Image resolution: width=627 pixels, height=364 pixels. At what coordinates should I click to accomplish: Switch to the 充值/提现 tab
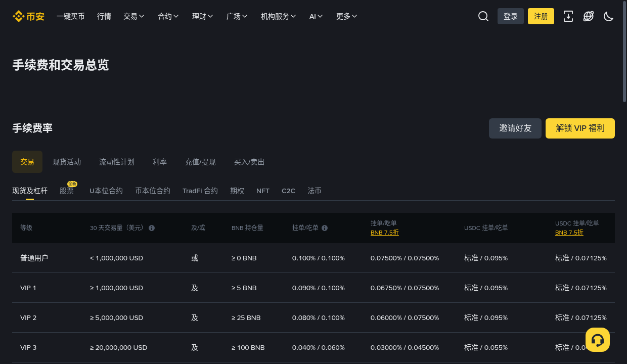tap(200, 162)
